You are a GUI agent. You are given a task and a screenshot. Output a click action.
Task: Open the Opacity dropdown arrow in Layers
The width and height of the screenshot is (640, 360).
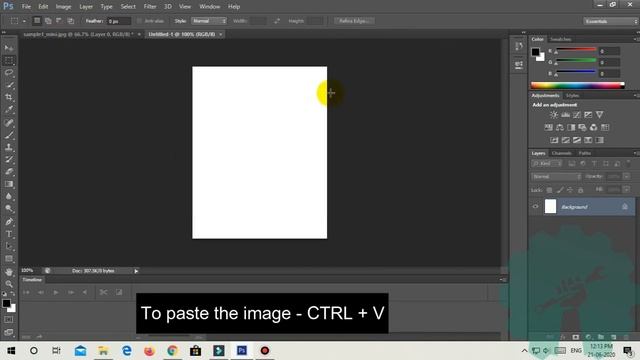(x=627, y=176)
